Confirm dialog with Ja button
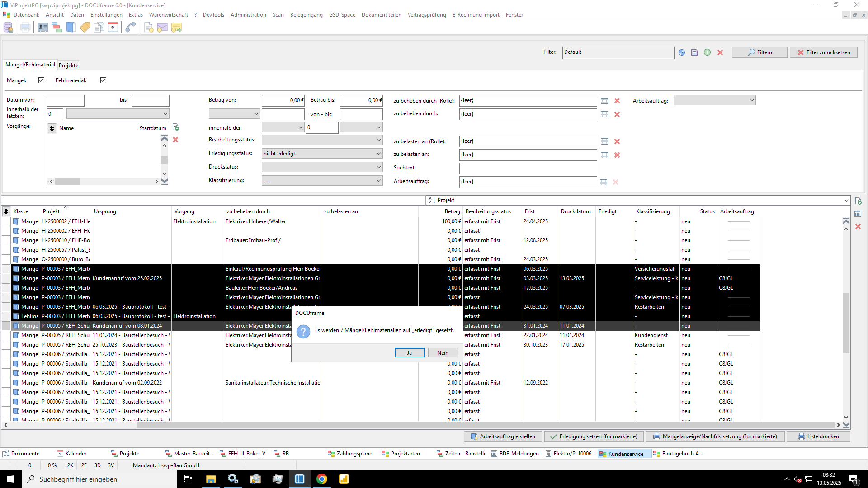This screenshot has width=868, height=488. 410,353
